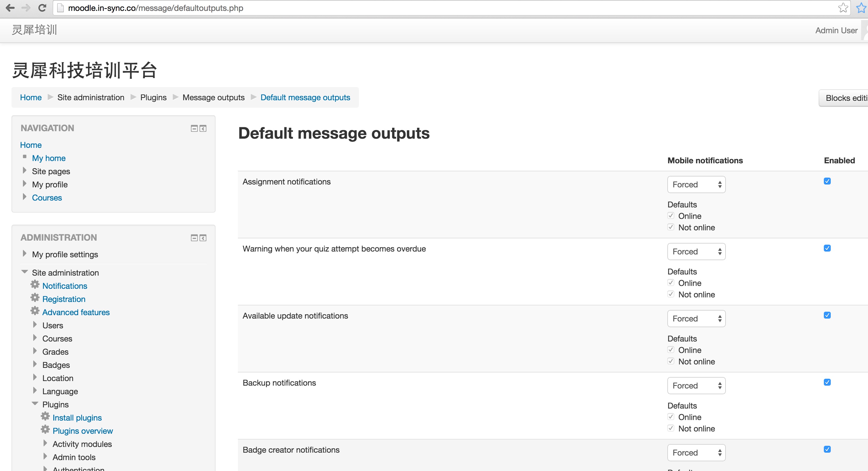
Task: Expand My profile in the Navigation tree
Action: coord(24,183)
